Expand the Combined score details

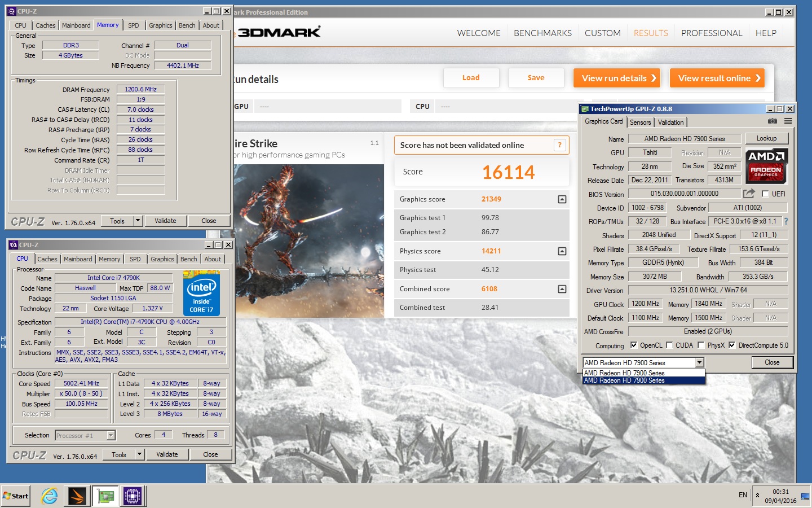point(562,289)
